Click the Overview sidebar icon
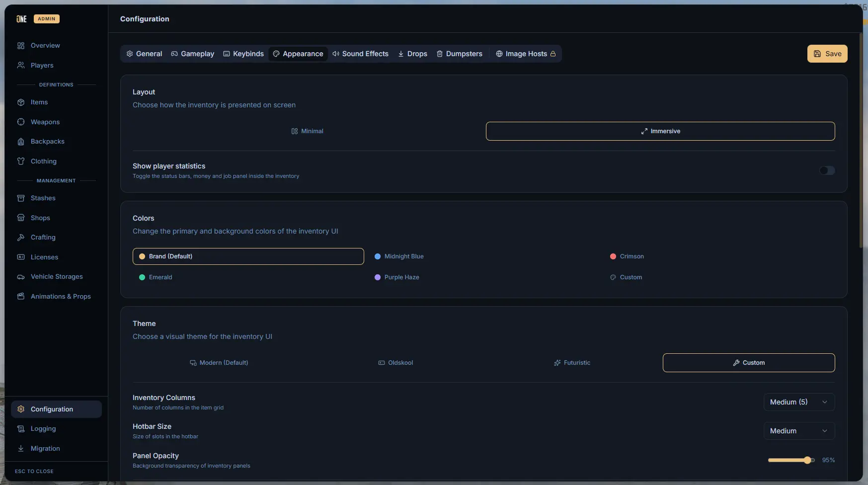The height and width of the screenshot is (485, 868). (x=21, y=46)
